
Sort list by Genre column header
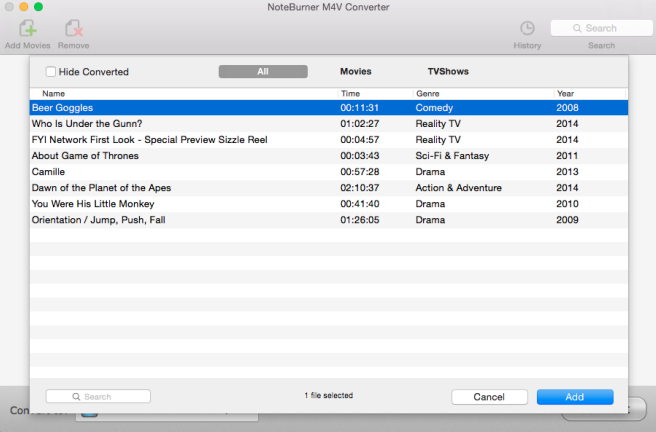tap(427, 93)
